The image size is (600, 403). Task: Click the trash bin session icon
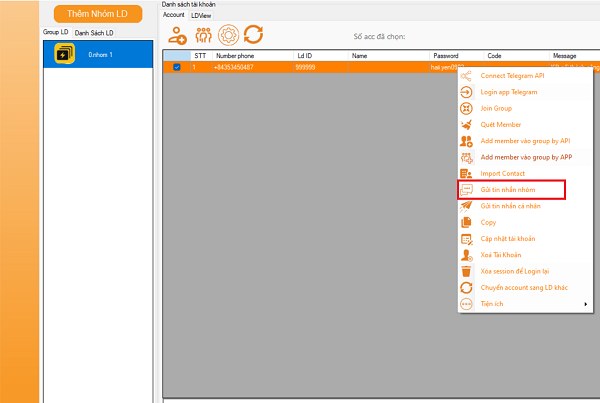click(x=466, y=271)
